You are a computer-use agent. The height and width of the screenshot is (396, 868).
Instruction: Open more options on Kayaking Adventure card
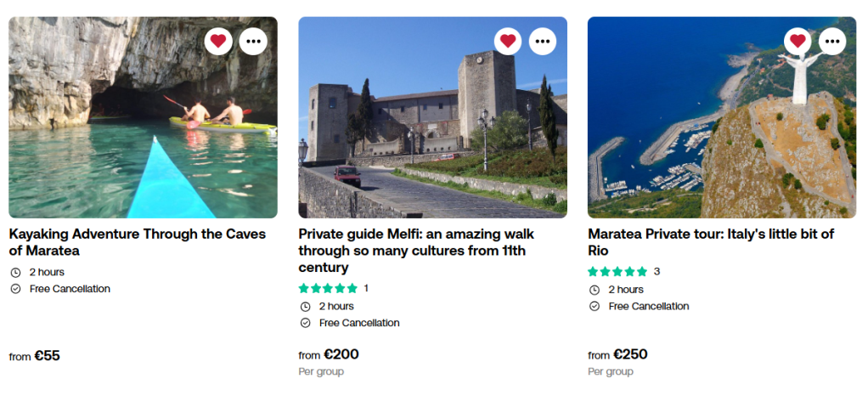(253, 41)
